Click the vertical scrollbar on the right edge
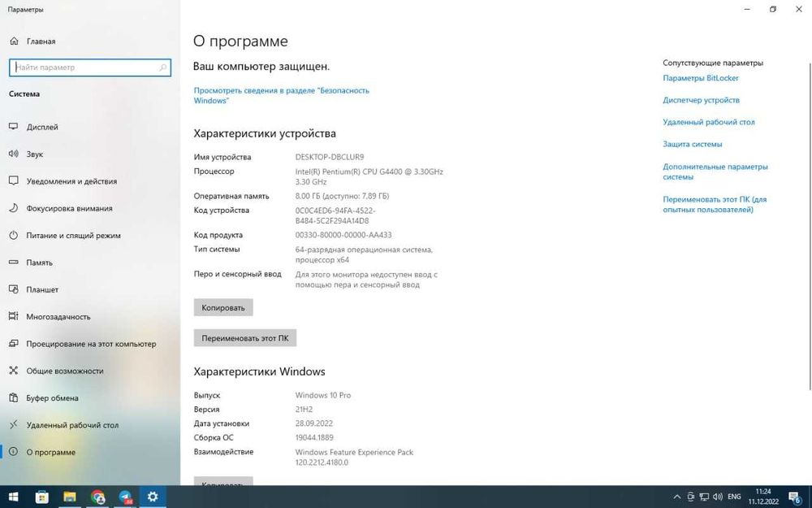The width and height of the screenshot is (812, 508). click(810, 225)
